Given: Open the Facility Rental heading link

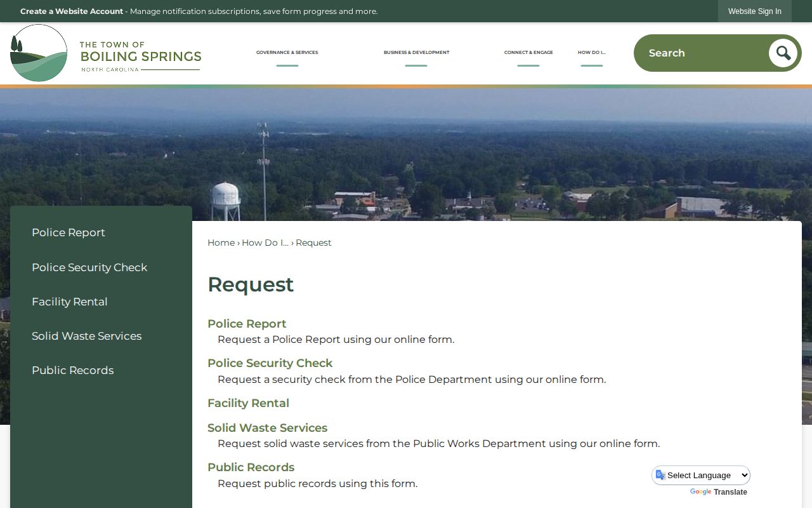Looking at the screenshot, I should pyautogui.click(x=248, y=403).
